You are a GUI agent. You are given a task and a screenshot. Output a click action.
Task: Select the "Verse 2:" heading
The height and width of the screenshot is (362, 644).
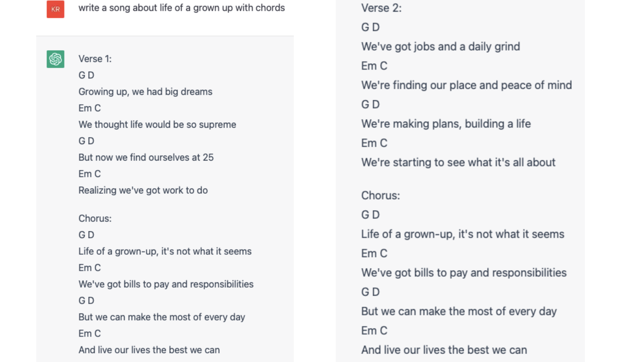(x=381, y=8)
